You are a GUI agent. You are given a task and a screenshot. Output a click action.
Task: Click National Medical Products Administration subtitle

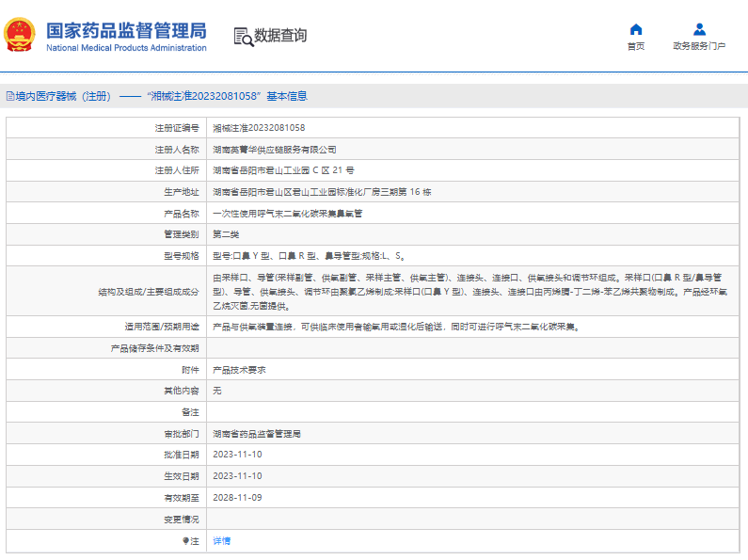coord(126,48)
